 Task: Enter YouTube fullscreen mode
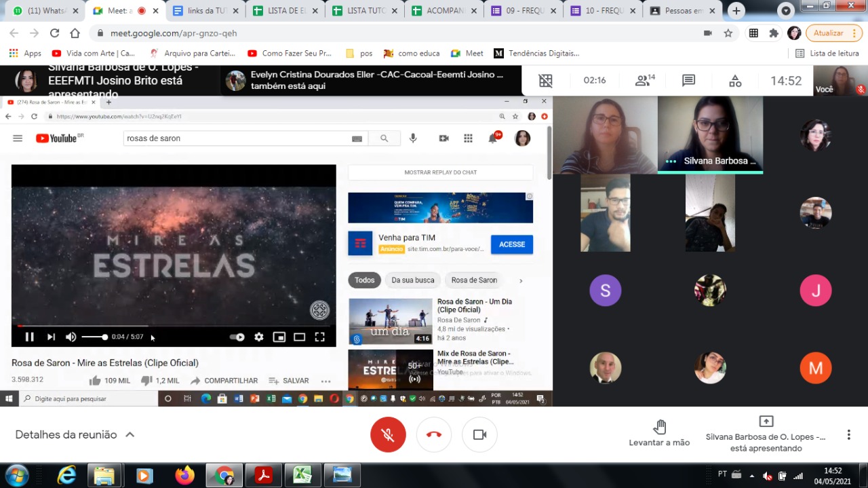319,337
